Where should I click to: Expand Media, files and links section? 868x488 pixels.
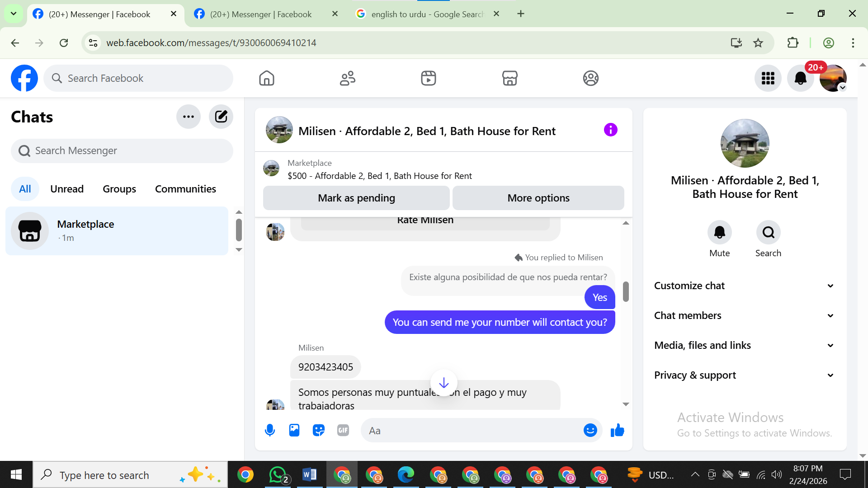point(745,345)
